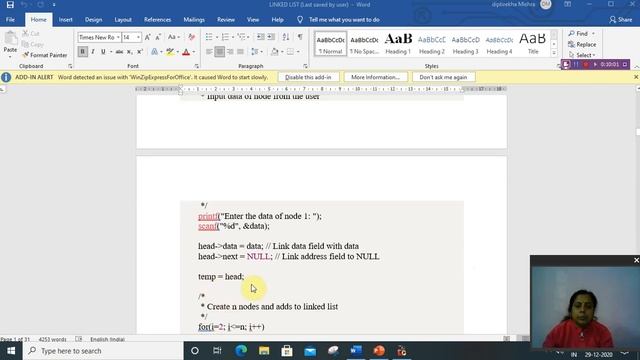
Task: Apply red font color
Action: (186, 52)
